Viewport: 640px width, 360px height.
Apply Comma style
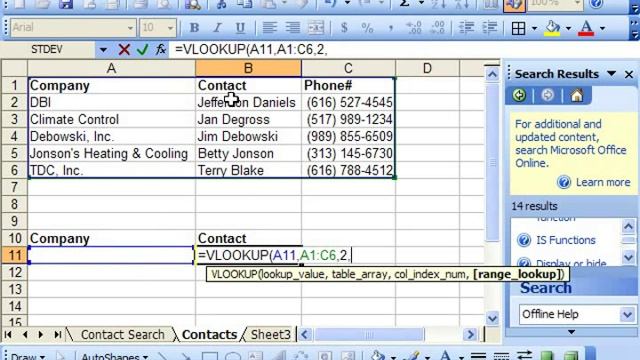coord(391,28)
